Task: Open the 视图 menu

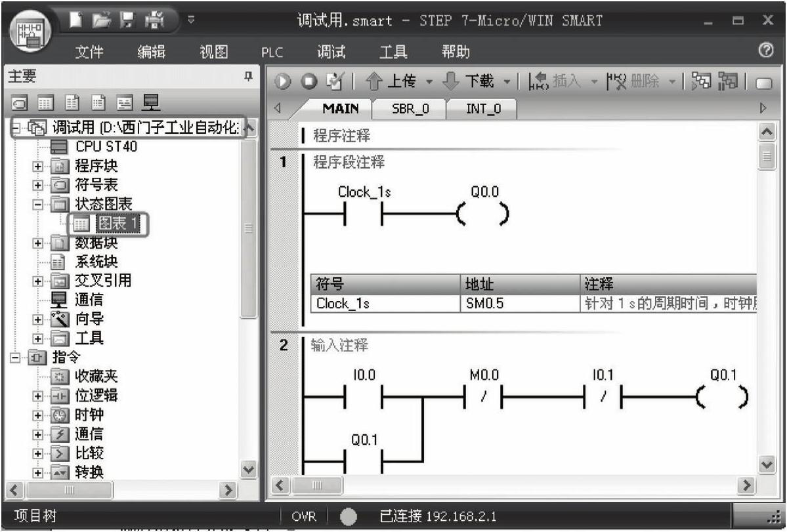Action: (214, 51)
